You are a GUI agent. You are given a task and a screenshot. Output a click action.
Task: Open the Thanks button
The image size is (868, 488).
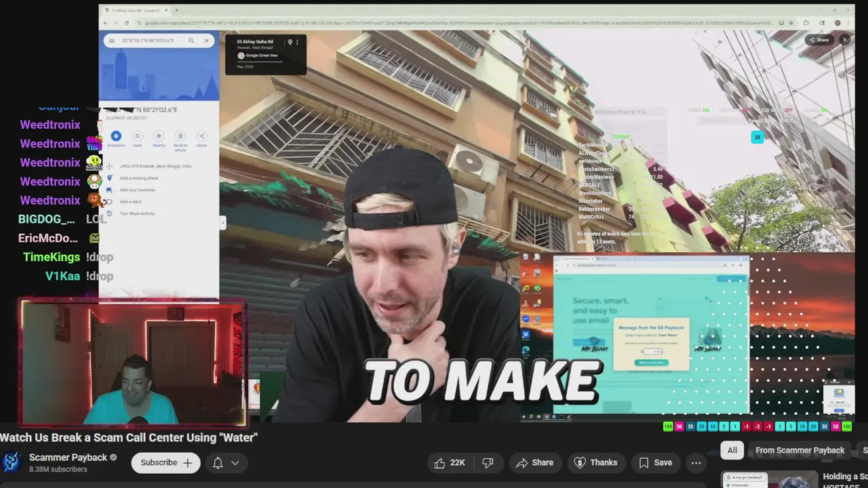point(595,463)
